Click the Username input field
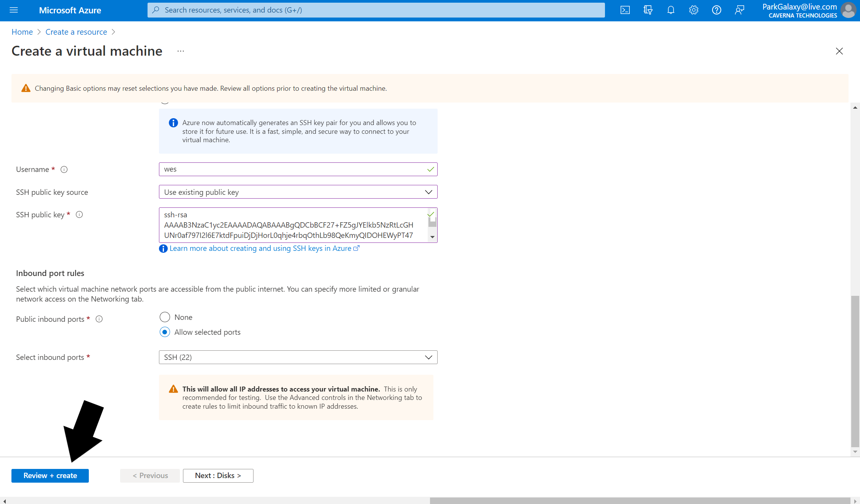The width and height of the screenshot is (860, 504). [x=298, y=169]
